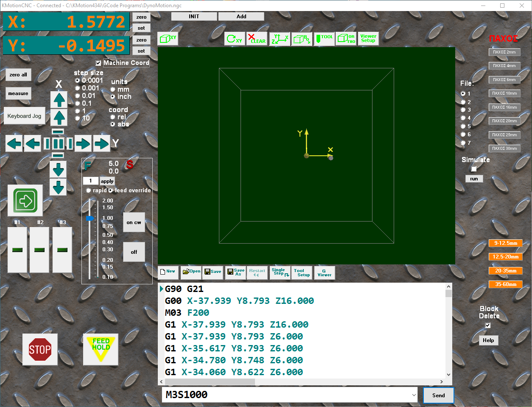Image resolution: width=532 pixels, height=407 pixels.
Task: Clear the viewer with the red X Clear icon
Action: (257, 39)
